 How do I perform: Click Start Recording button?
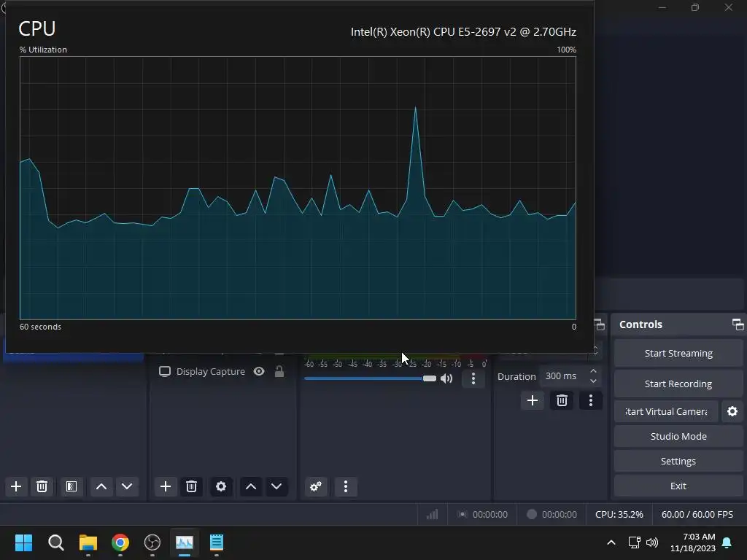coord(678,384)
